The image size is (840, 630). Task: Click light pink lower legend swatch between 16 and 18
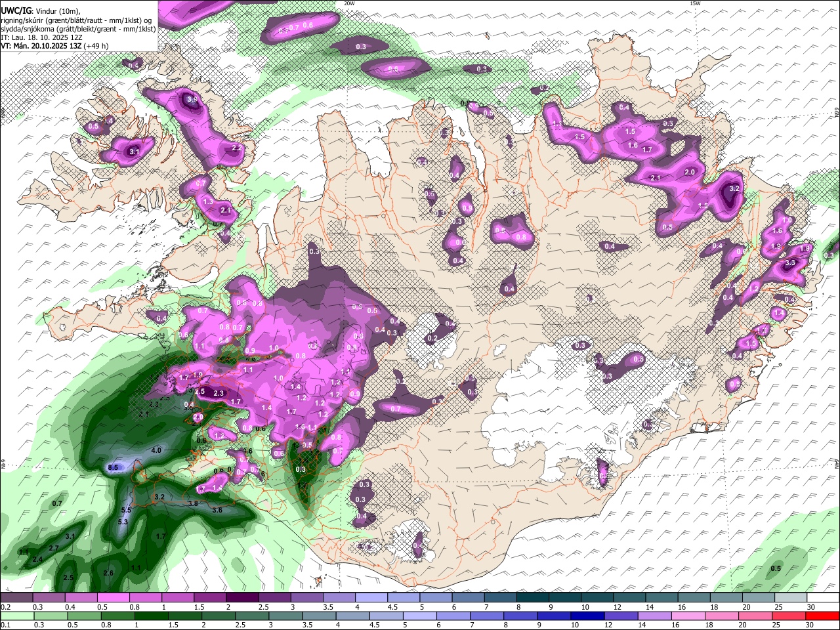coord(690,616)
